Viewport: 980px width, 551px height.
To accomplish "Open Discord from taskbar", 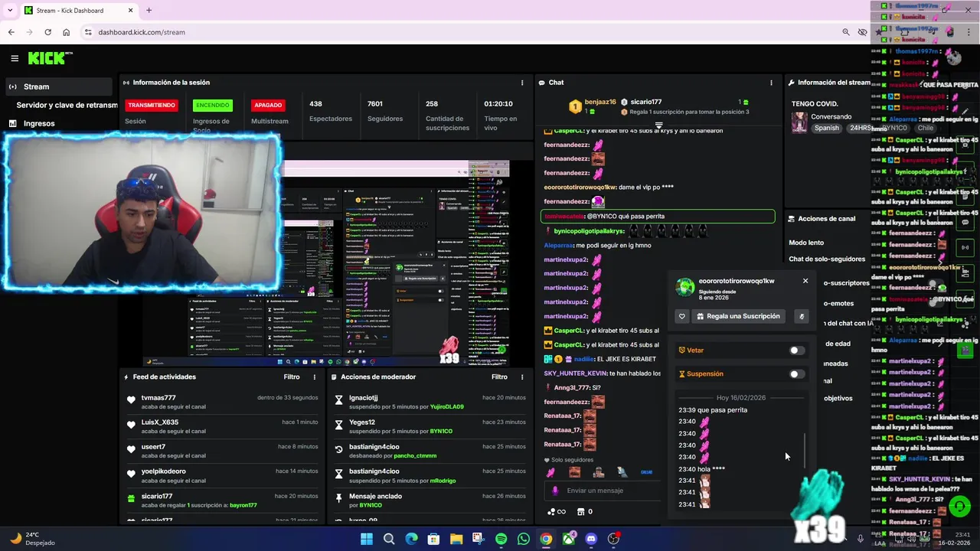I will coord(591,539).
